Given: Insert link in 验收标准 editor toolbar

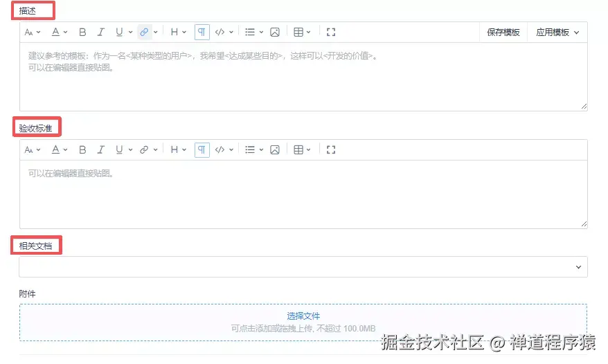Looking at the screenshot, I should coord(144,149).
